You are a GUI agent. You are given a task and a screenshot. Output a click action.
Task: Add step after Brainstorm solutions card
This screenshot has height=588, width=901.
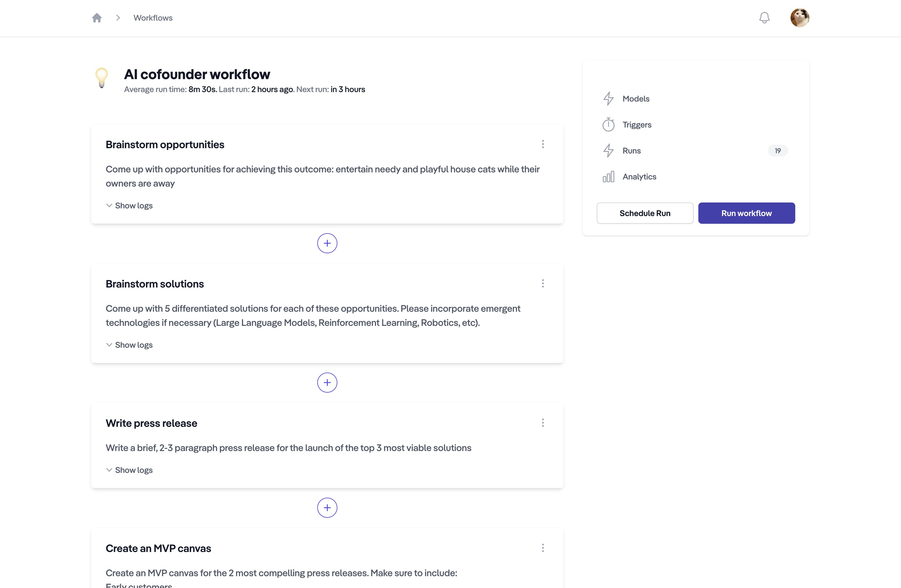[327, 383]
